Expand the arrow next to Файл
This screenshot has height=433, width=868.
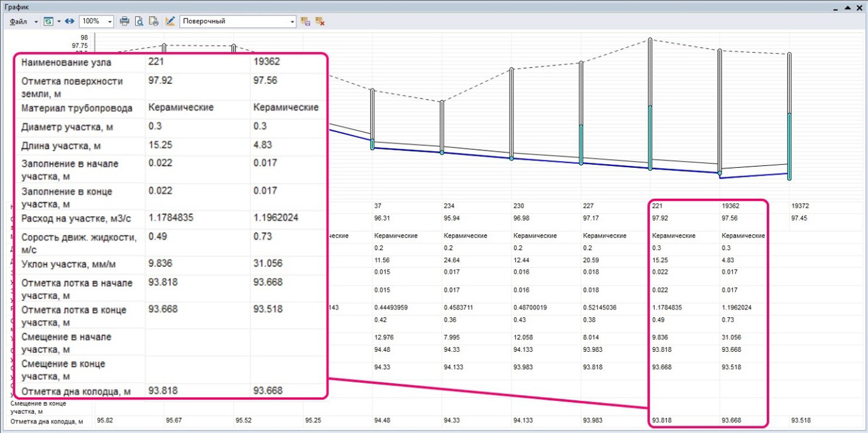pos(36,21)
